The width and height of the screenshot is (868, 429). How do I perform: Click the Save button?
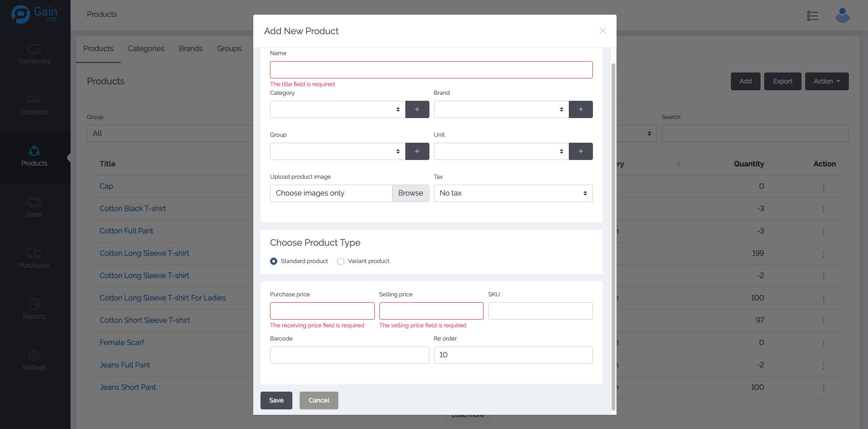point(276,400)
